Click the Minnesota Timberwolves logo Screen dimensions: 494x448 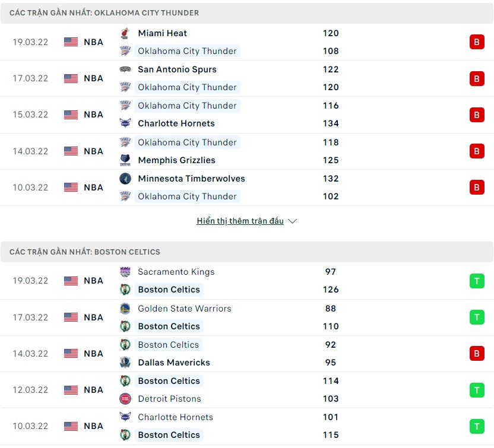pyautogui.click(x=125, y=179)
